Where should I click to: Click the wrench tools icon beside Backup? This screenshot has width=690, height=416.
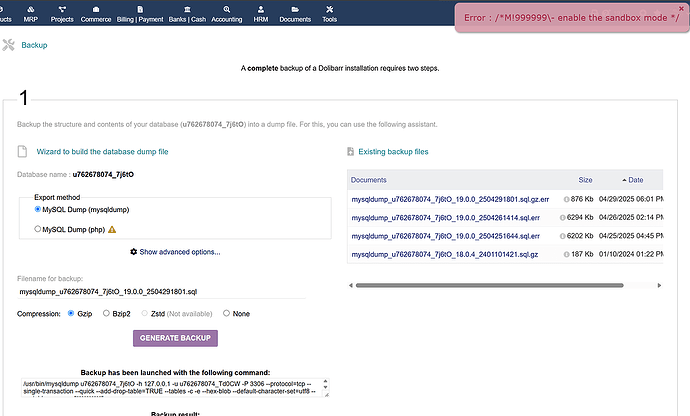pos(8,45)
